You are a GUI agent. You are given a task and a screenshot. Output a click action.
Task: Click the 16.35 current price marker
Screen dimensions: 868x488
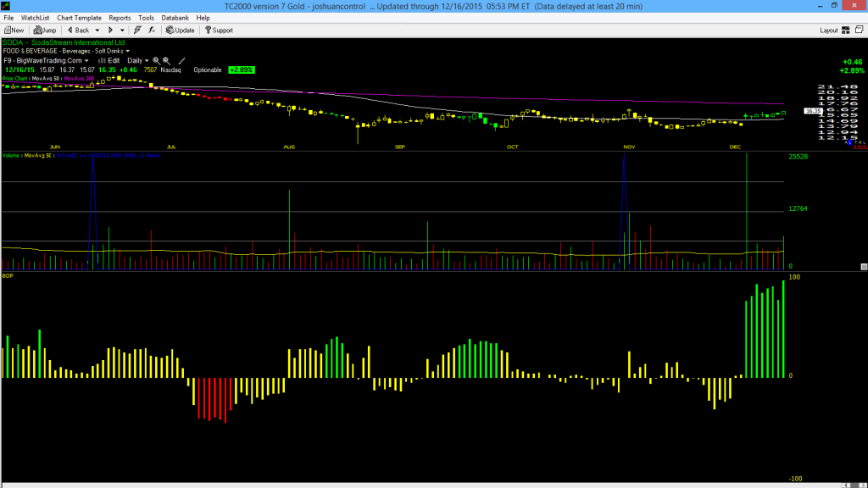click(813, 111)
